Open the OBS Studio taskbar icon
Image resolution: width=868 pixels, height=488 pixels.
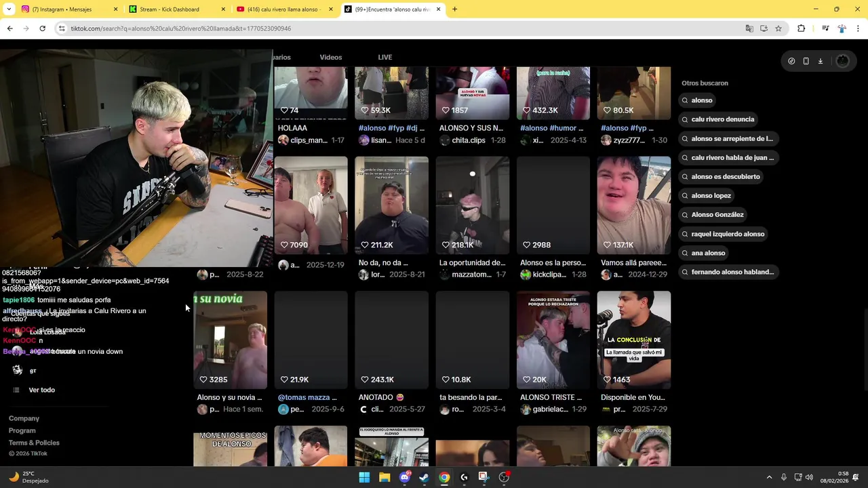(504, 477)
